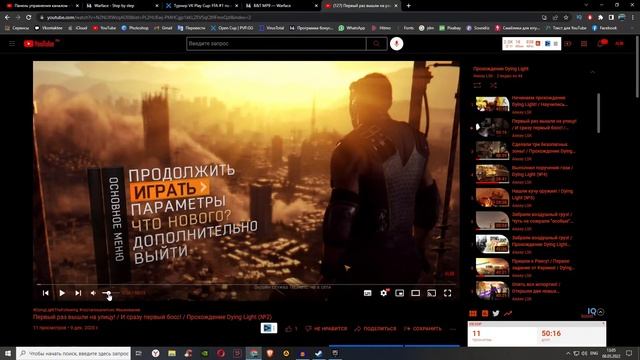Viewport: 640px width, 360px height.
Task: Collapse the Dying Light playlist panel
Action: click(x=592, y=72)
